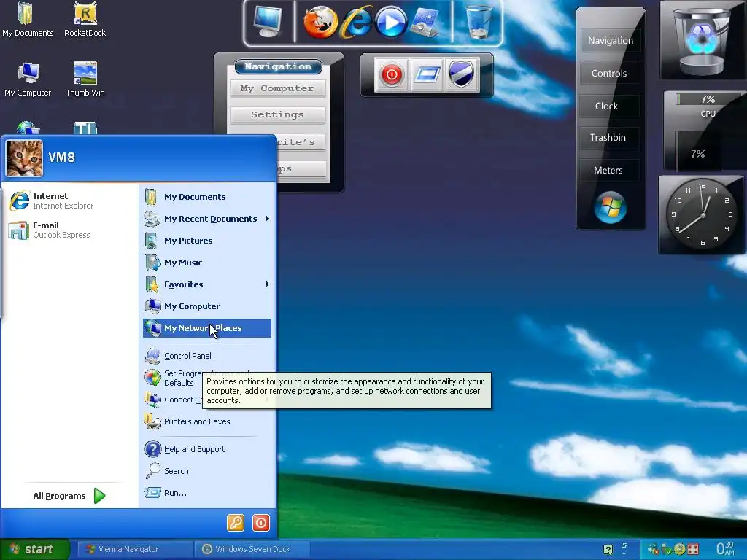Screen dimensions: 747x560
Task: Open the My Documents desktop icon
Action: tap(28, 20)
